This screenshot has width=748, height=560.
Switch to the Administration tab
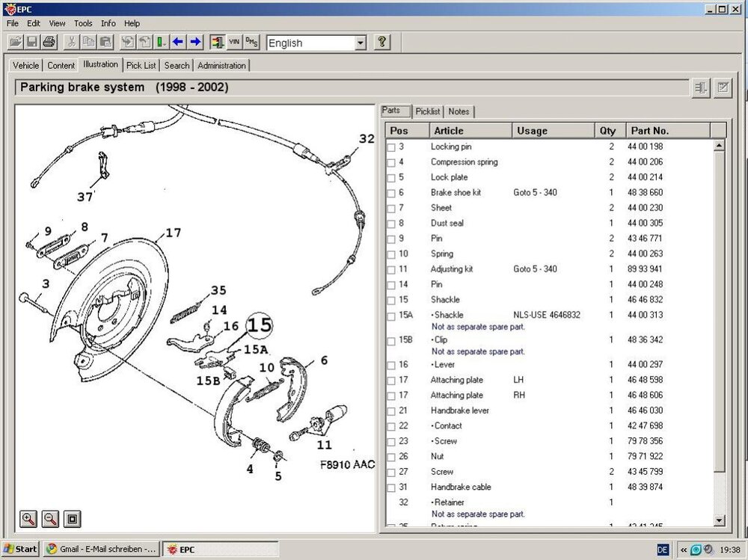tap(222, 65)
